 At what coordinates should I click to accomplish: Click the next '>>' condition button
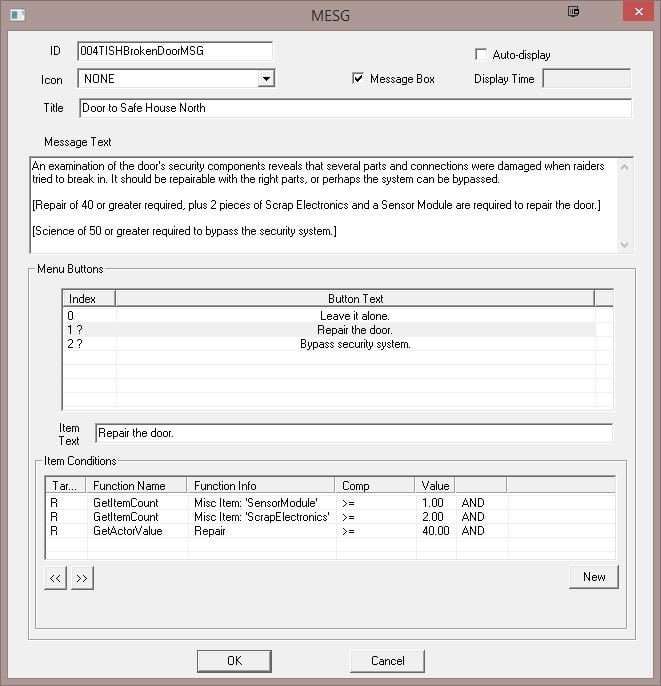coord(82,578)
